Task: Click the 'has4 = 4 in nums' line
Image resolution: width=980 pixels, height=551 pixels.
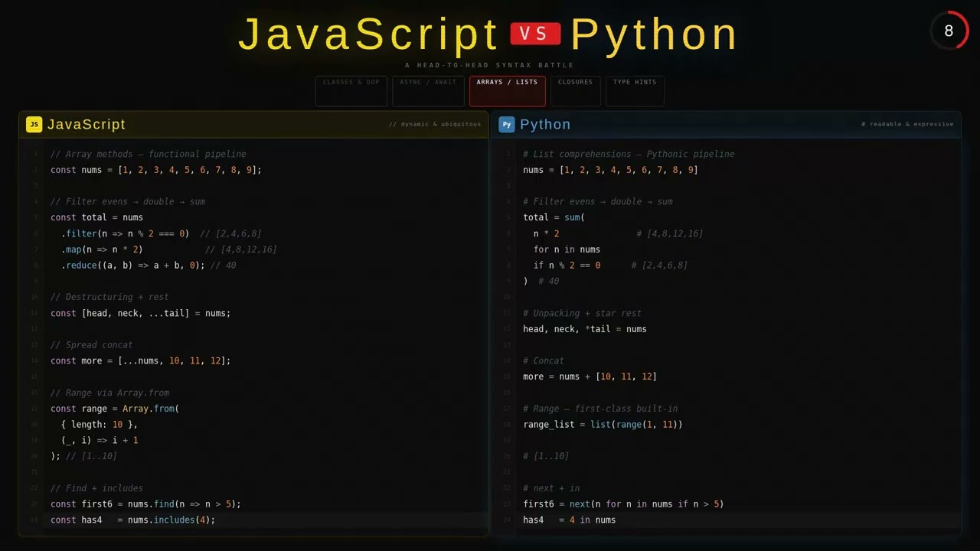Action: [569, 520]
